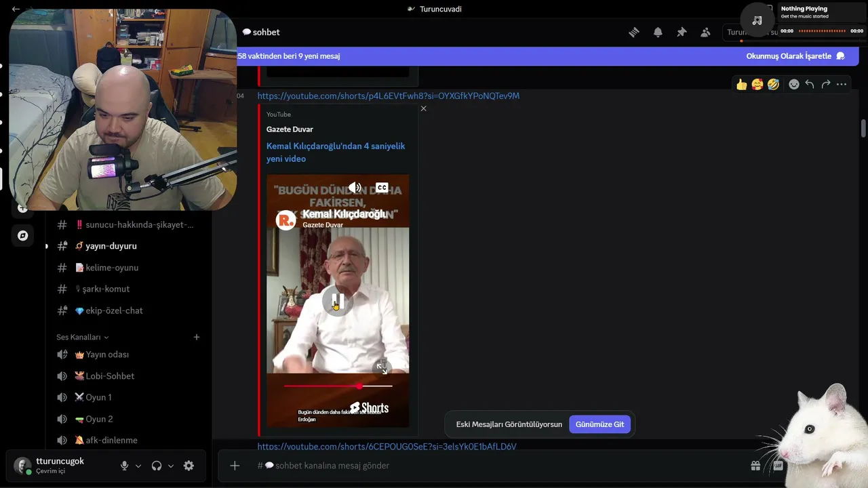Image resolution: width=868 pixels, height=488 pixels.
Task: Jump to present with Günümüze Git
Action: [x=599, y=424]
